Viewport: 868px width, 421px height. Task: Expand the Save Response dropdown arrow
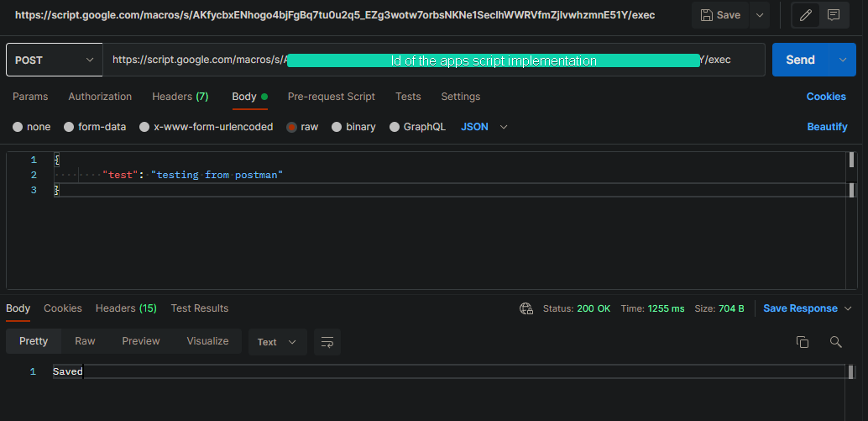(x=848, y=308)
